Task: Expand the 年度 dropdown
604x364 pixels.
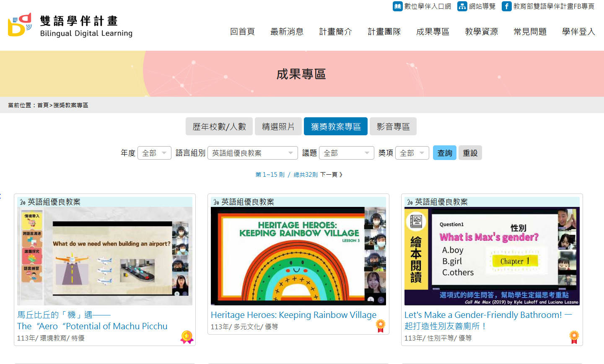Action: click(154, 153)
